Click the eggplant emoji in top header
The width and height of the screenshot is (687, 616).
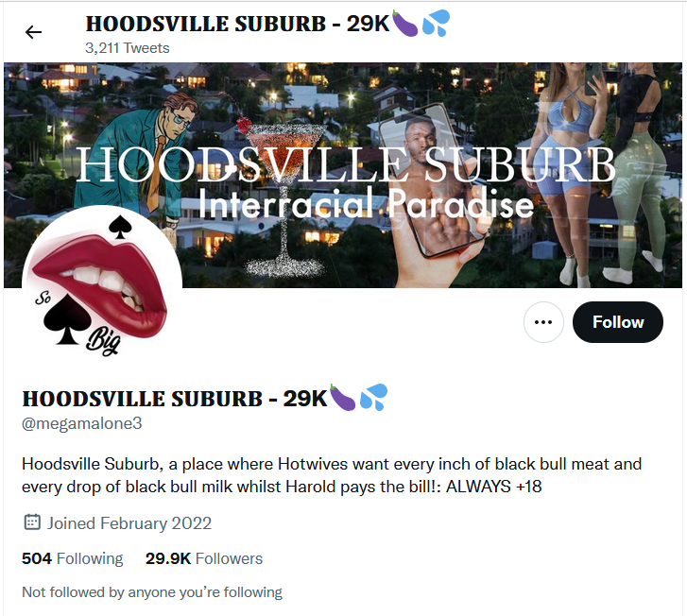[x=404, y=24]
